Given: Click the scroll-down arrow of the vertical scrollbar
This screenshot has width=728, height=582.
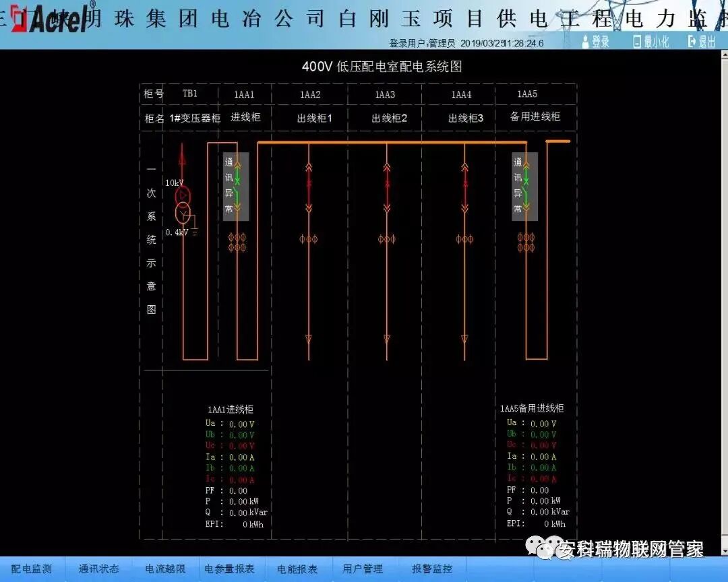Looking at the screenshot, I should click(724, 550).
